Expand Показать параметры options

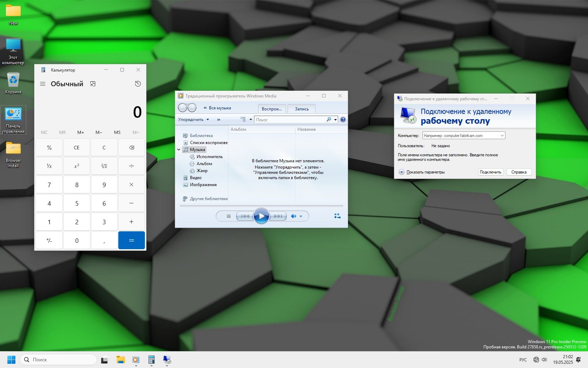click(402, 172)
